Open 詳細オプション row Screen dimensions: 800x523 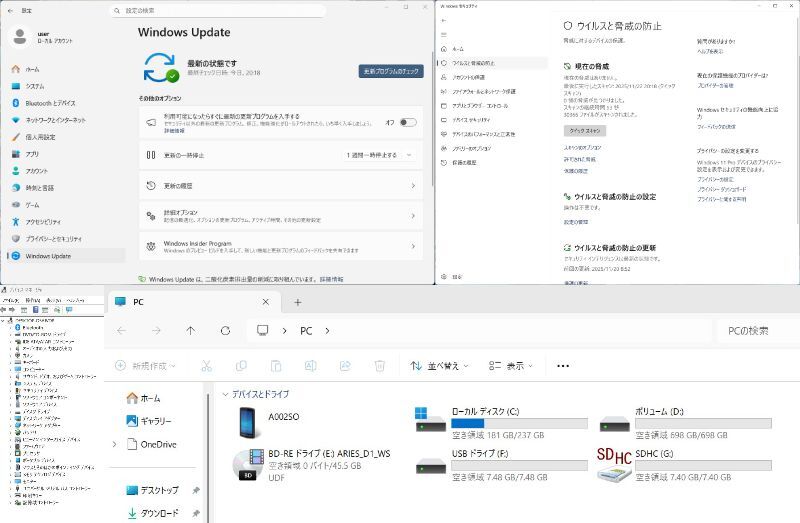tap(281, 216)
